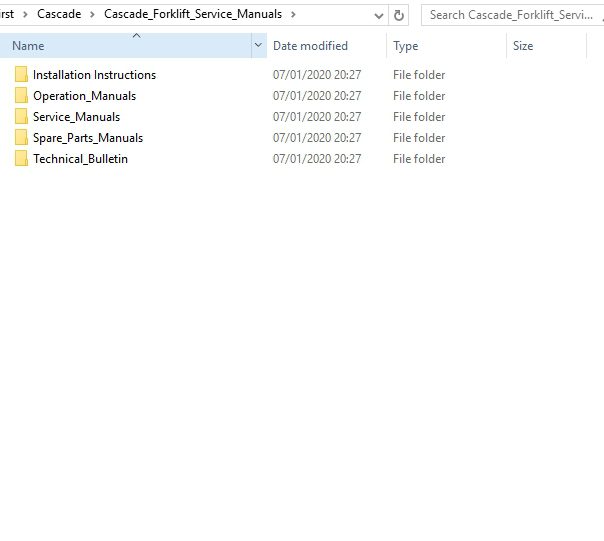Sort files by Size column

[x=547, y=45]
